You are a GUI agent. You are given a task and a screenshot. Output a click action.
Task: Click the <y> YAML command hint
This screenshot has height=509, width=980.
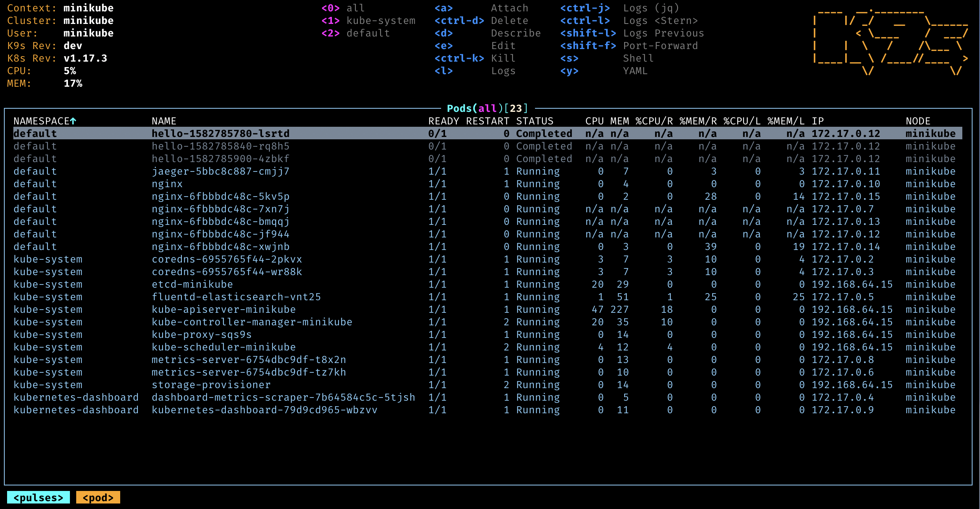603,71
